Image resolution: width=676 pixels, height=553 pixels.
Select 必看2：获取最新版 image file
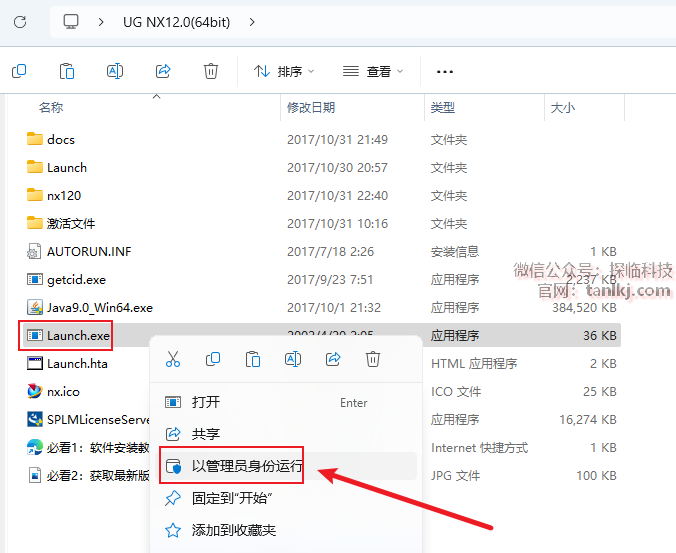[x=88, y=475]
